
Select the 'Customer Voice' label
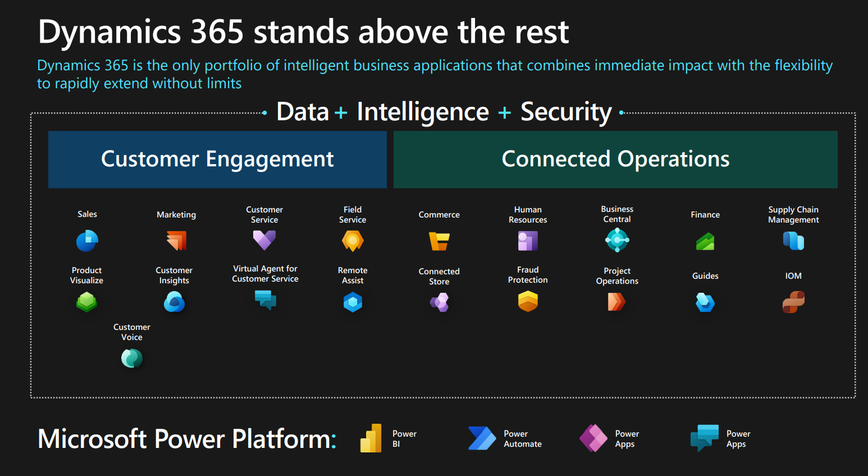[132, 332]
